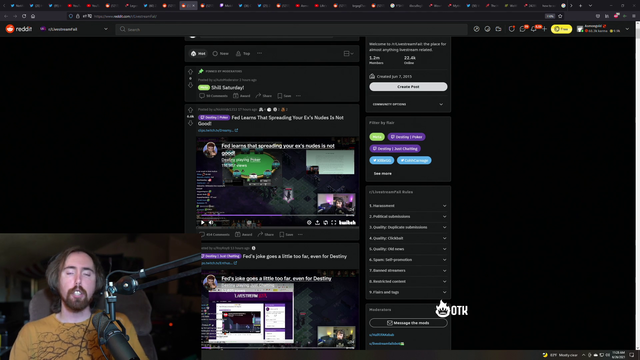Open r/LivestreamFail community dropdown
This screenshot has height=360, width=640.
pos(74,29)
